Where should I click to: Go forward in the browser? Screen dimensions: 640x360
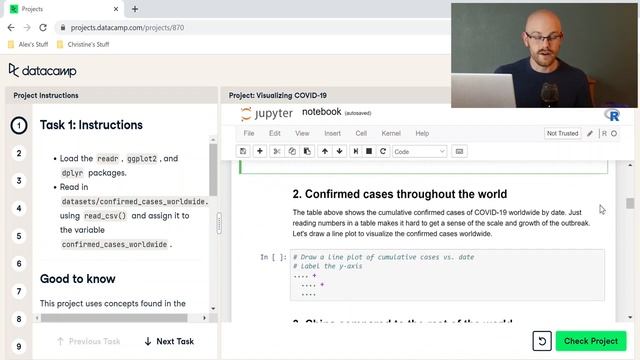pyautogui.click(x=27, y=28)
